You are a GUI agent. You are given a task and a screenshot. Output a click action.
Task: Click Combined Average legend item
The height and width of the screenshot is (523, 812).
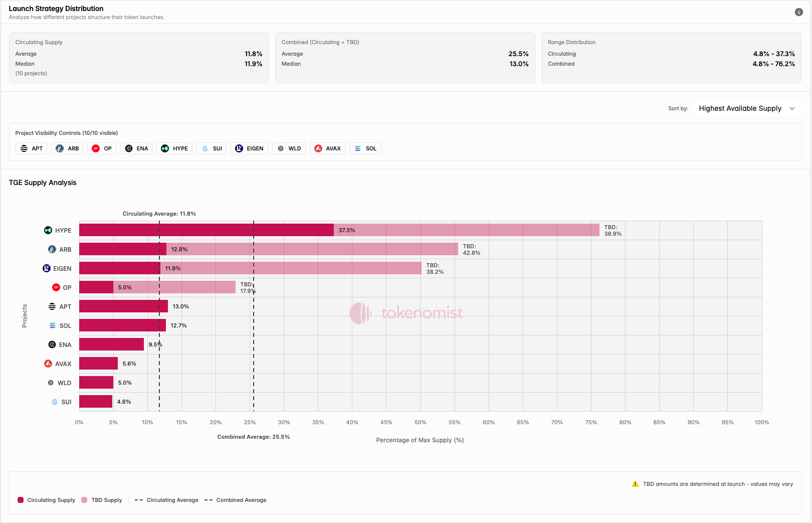(236, 500)
